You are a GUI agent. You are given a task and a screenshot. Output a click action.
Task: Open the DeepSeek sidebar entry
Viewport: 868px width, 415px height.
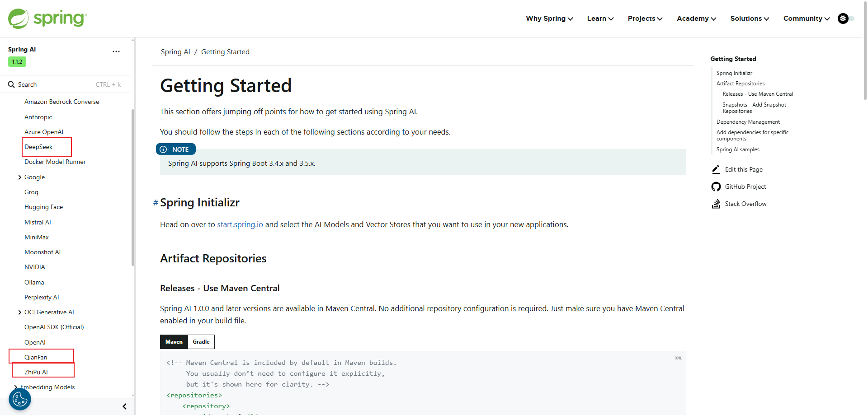click(38, 147)
